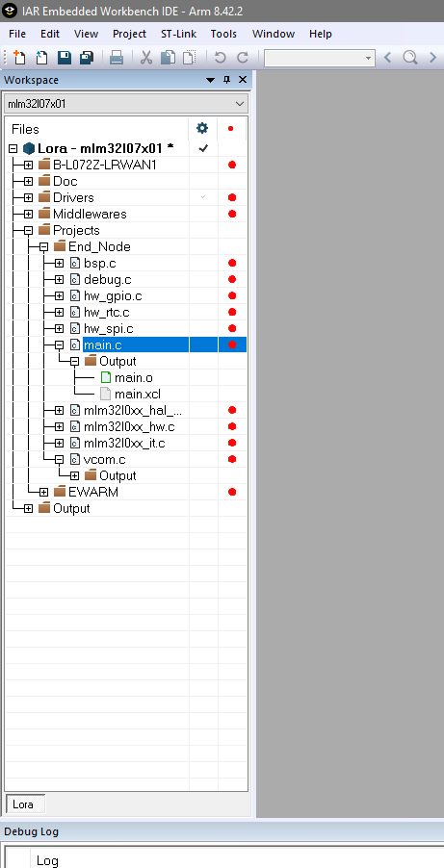Click the red dot column header
The image size is (444, 868).
click(x=231, y=128)
